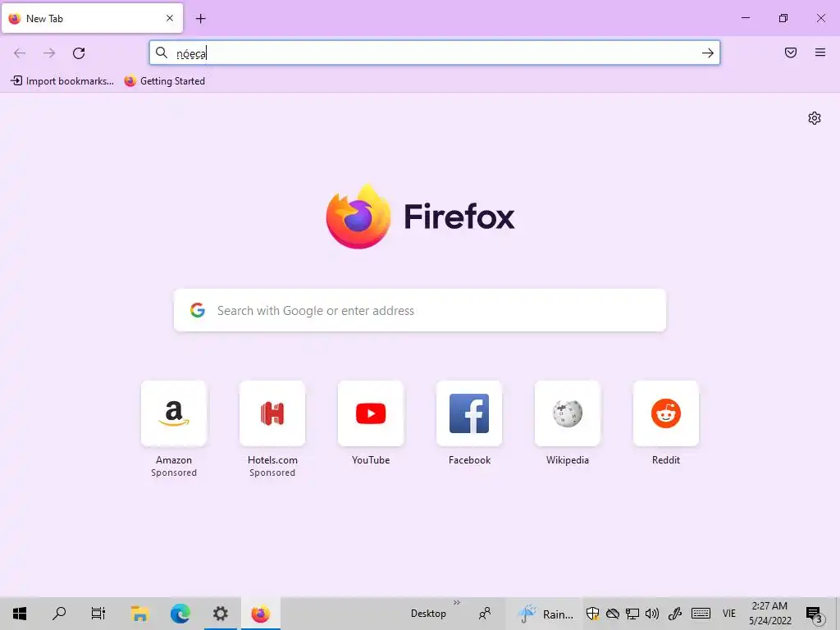Open the Getting Started bookmark
The width and height of the screenshot is (840, 630).
pyautogui.click(x=164, y=81)
